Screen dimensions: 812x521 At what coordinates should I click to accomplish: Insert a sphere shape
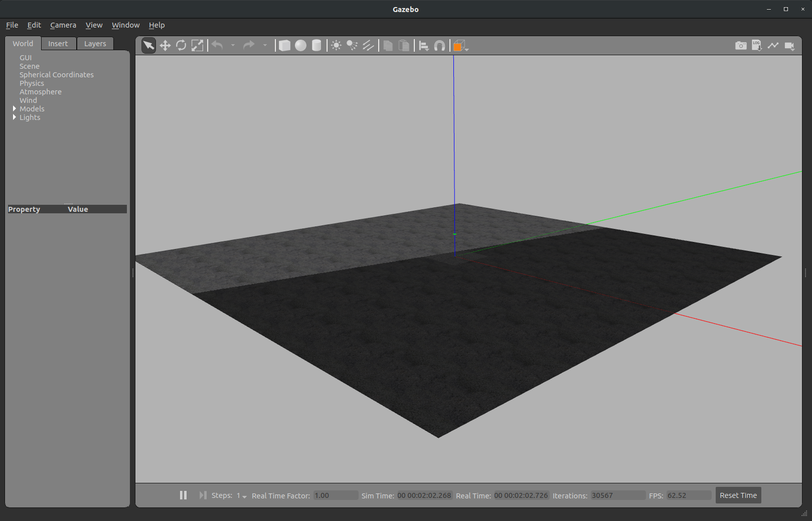(300, 46)
